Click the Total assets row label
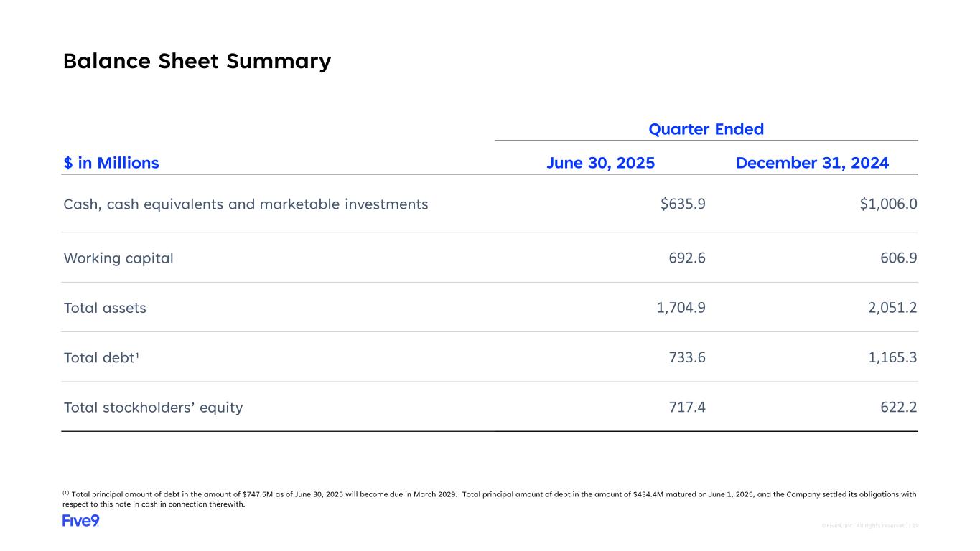The image size is (980, 551). point(105,308)
